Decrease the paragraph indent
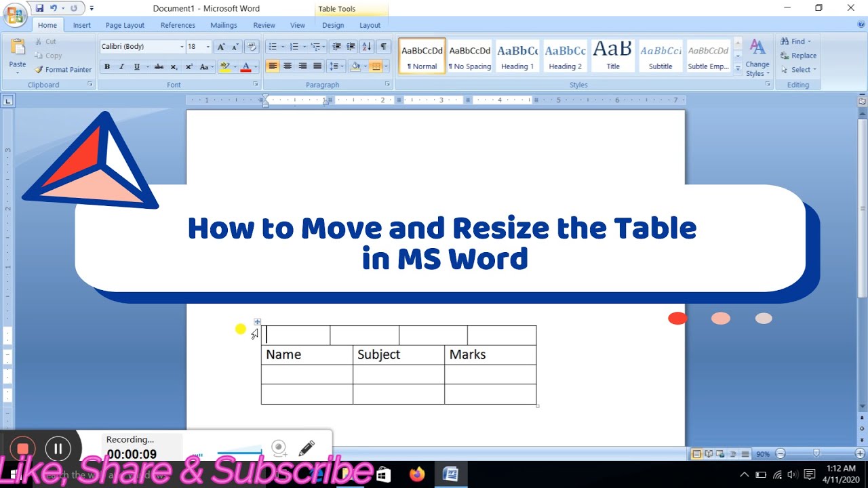 coord(336,47)
